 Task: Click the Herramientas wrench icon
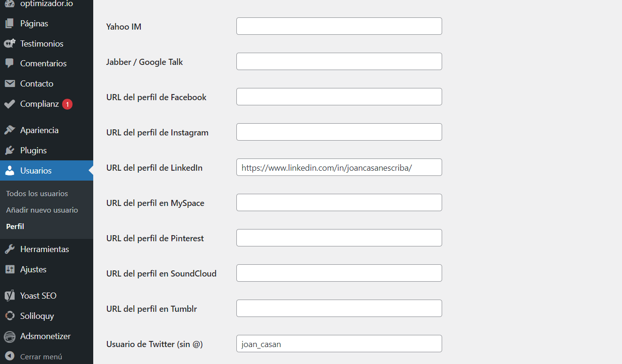coord(9,249)
